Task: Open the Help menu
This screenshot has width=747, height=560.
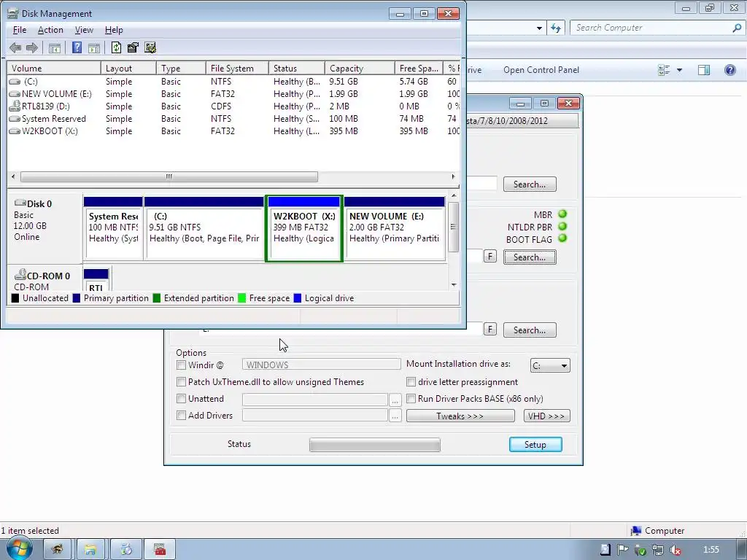Action: coord(114,30)
